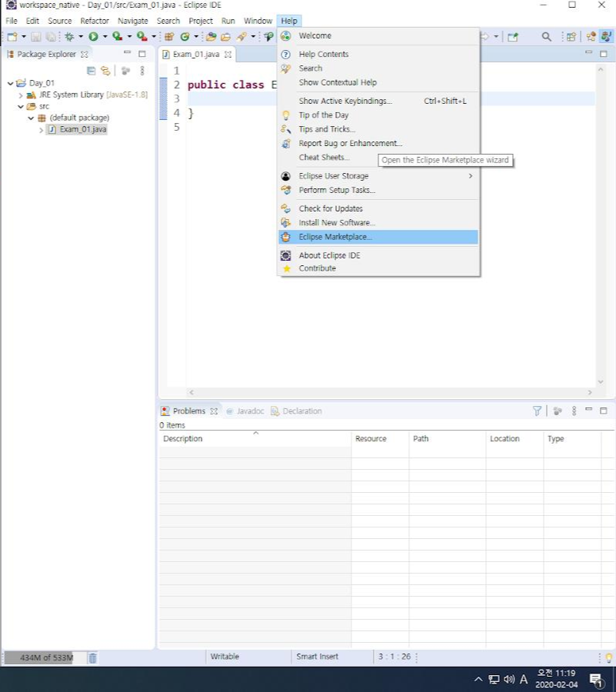The height and width of the screenshot is (692, 616).
Task: Select Tip of the Day menu item
Action: 378,115
